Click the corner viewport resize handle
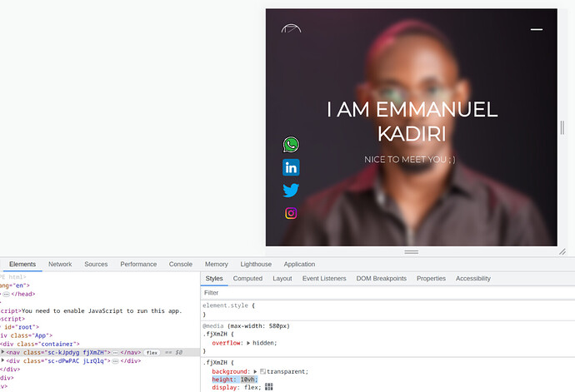The height and width of the screenshot is (392, 575). click(x=562, y=251)
